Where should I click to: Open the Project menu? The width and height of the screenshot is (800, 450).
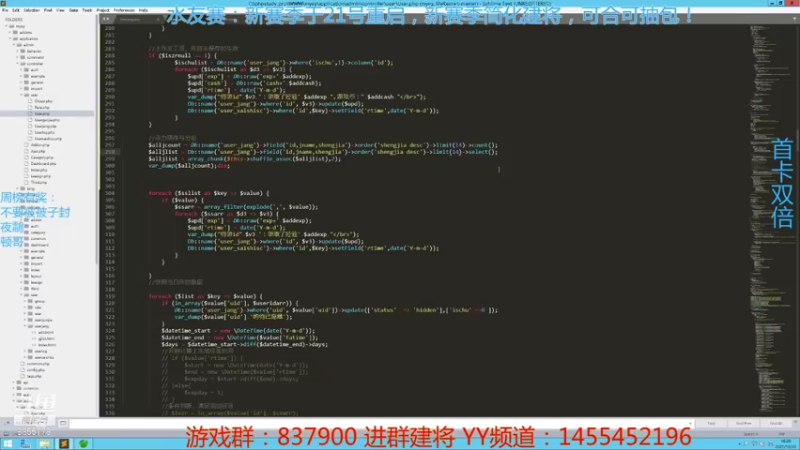point(103,10)
